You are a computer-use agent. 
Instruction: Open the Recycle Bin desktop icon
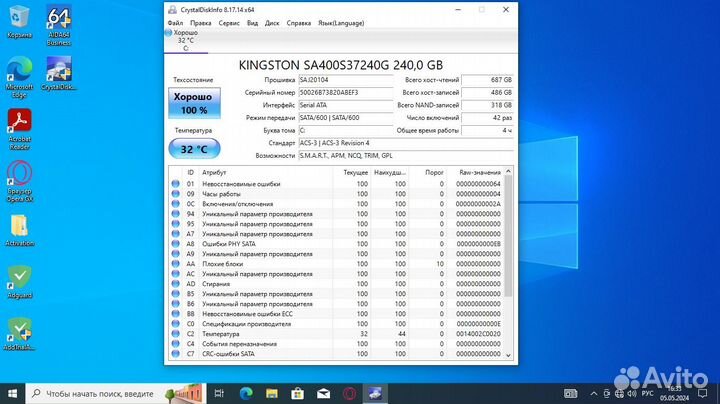pyautogui.click(x=19, y=21)
